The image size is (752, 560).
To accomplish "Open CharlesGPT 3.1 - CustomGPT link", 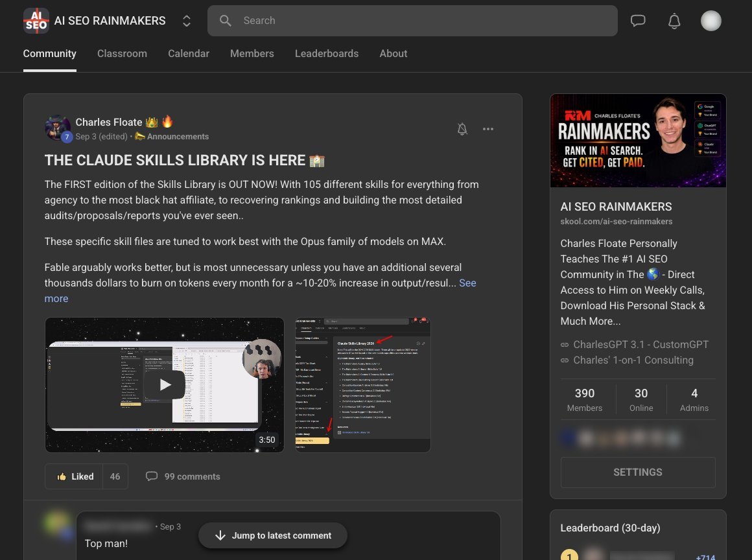I will 640,345.
